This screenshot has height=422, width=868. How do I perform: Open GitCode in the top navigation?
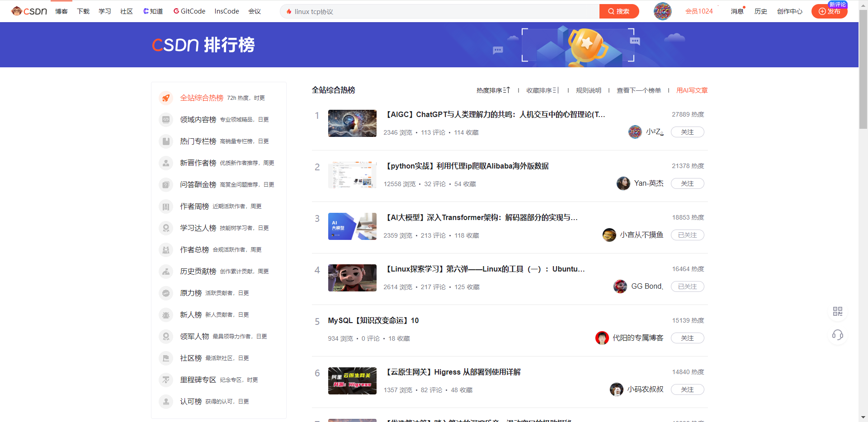tap(189, 11)
